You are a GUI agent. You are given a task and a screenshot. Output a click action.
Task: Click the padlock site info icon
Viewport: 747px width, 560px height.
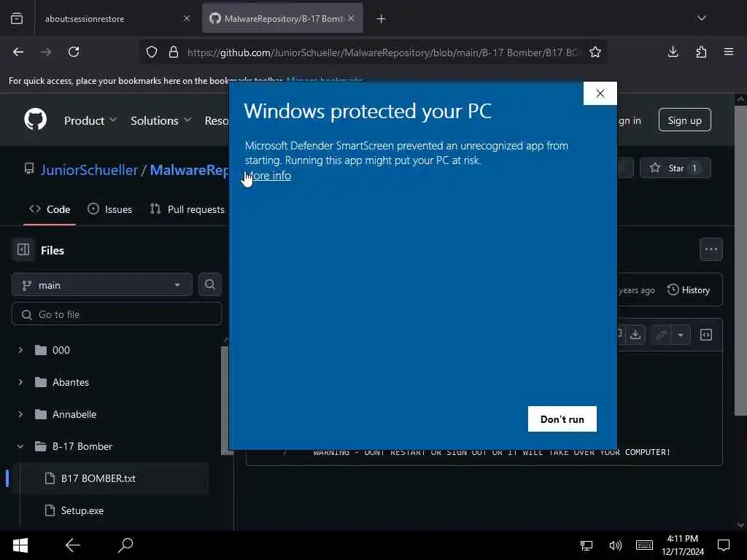point(174,52)
